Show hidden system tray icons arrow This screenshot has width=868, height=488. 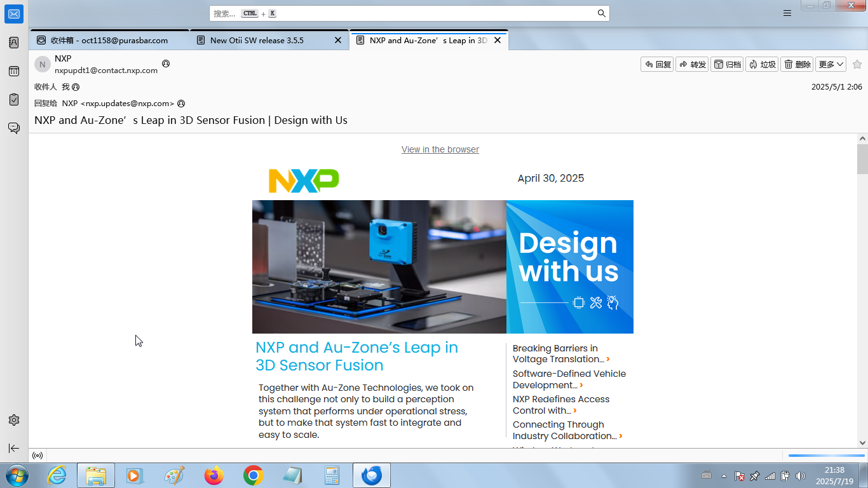coord(724,475)
